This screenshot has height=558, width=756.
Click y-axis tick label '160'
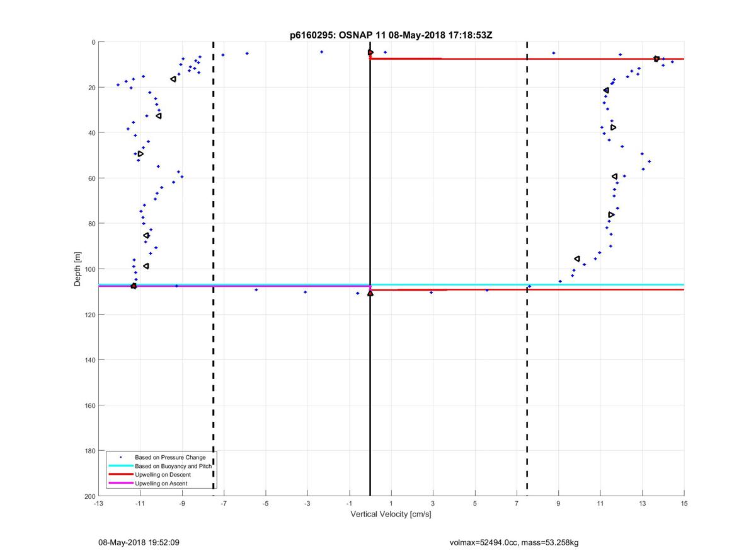pos(89,405)
